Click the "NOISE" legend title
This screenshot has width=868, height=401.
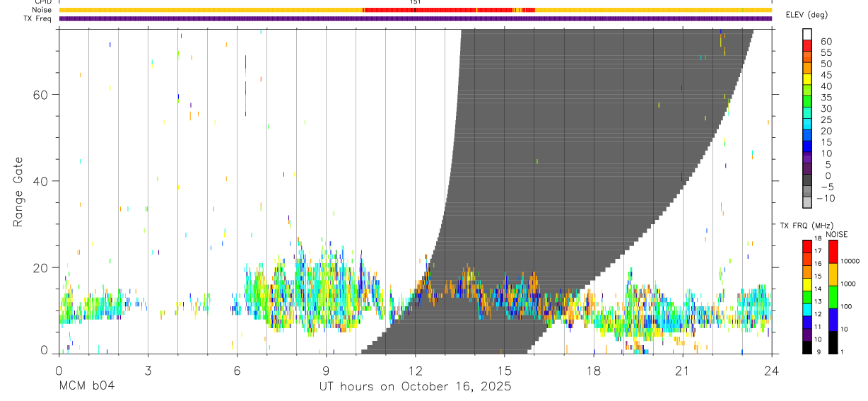click(x=836, y=234)
